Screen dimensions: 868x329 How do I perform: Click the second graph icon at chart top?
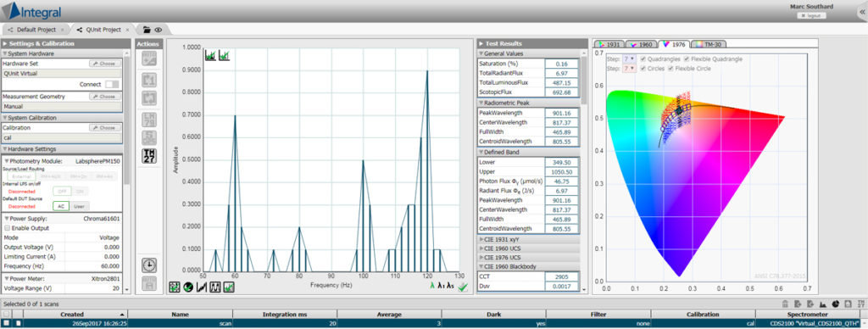coord(224,55)
